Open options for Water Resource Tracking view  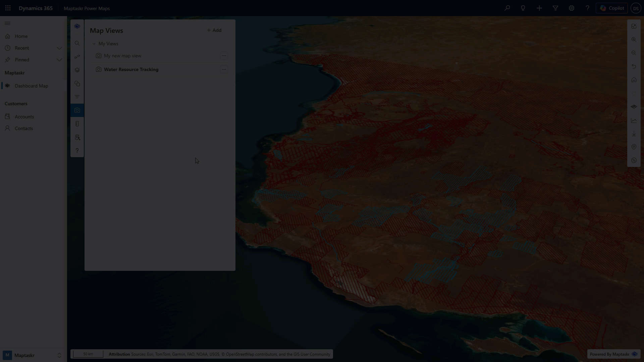[224, 69]
